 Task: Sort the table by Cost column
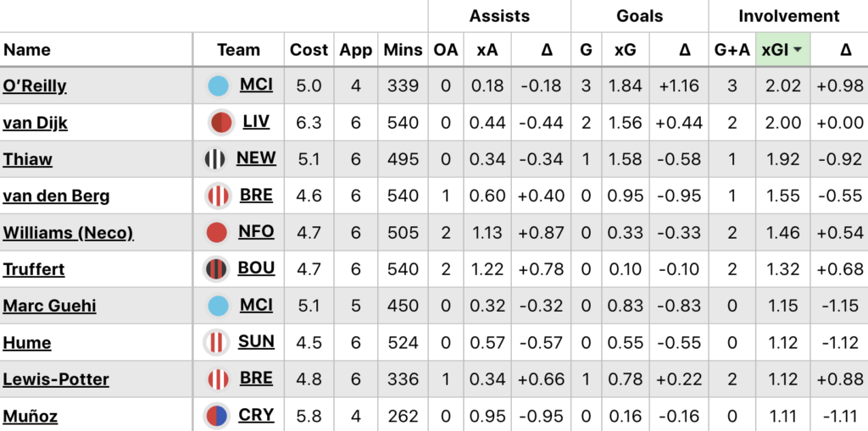click(309, 50)
